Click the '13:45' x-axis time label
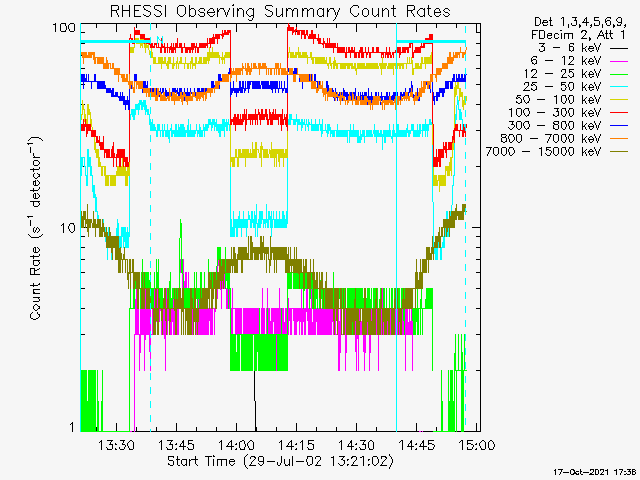 click(176, 444)
